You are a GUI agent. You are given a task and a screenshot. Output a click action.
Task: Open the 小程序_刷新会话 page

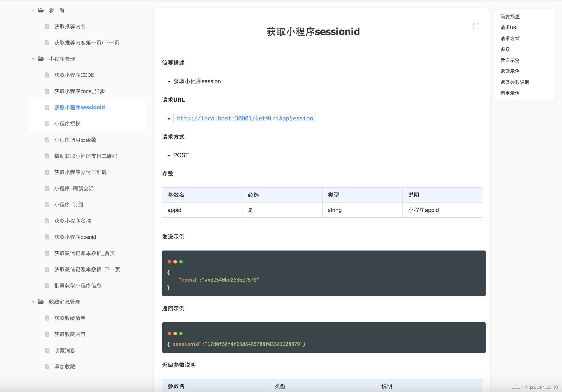(x=74, y=188)
